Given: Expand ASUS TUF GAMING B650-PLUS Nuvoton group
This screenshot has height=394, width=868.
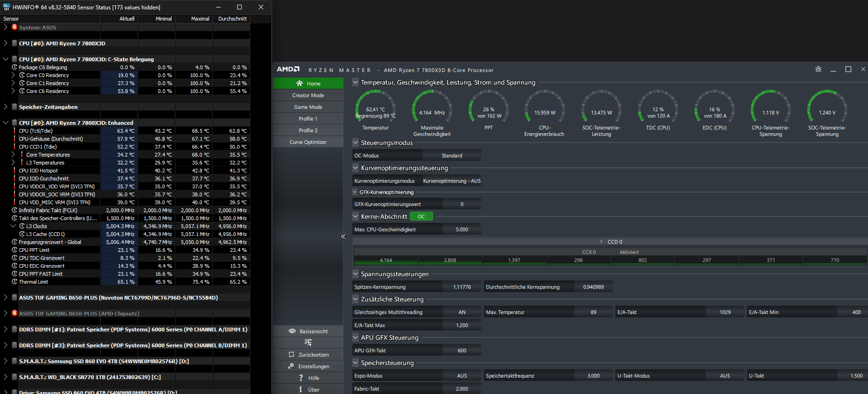Looking at the screenshot, I should 6,297.
